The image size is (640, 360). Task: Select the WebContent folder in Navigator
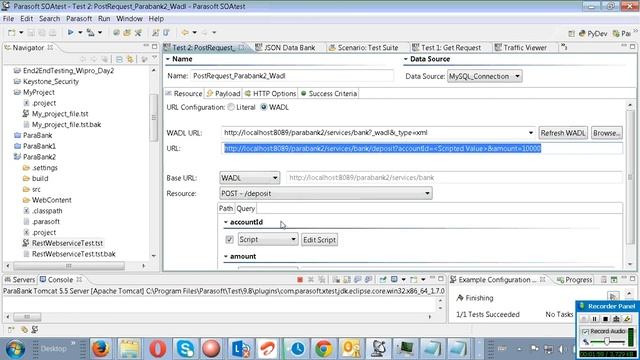[51, 200]
